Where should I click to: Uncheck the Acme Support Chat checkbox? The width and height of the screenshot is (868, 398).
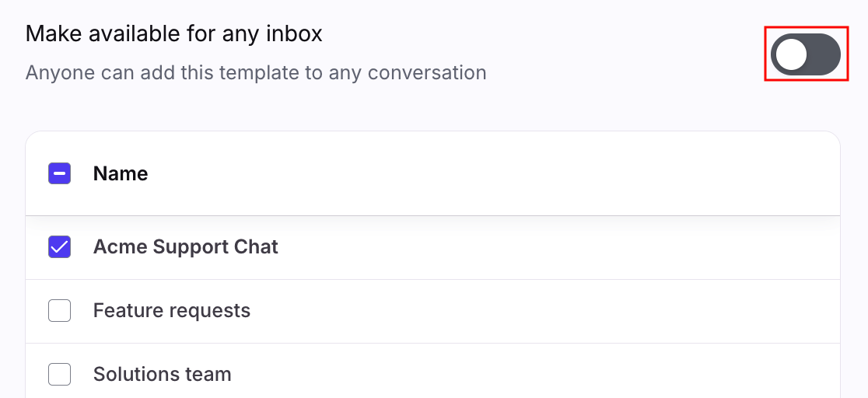pos(60,247)
